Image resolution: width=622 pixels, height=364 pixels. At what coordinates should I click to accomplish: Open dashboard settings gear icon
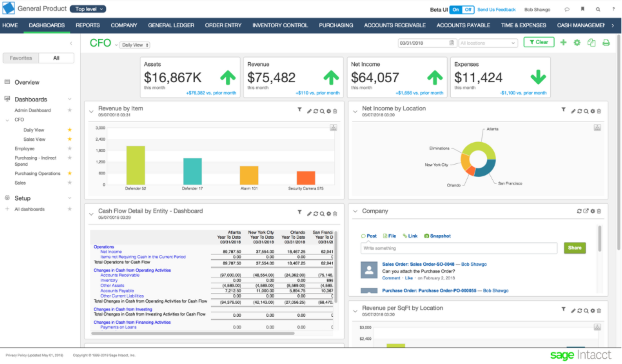pyautogui.click(x=577, y=43)
